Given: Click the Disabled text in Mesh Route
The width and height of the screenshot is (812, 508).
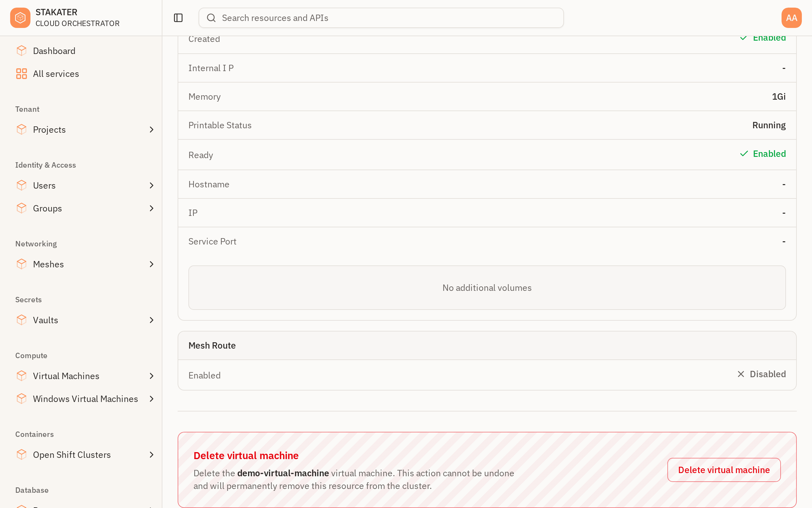Looking at the screenshot, I should click(x=768, y=374).
